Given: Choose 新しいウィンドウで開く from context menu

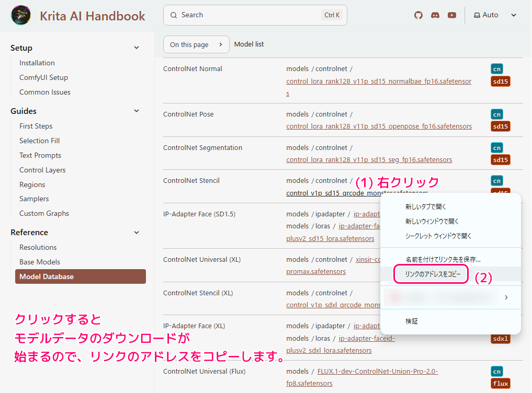Looking at the screenshot, I should pos(450,221).
